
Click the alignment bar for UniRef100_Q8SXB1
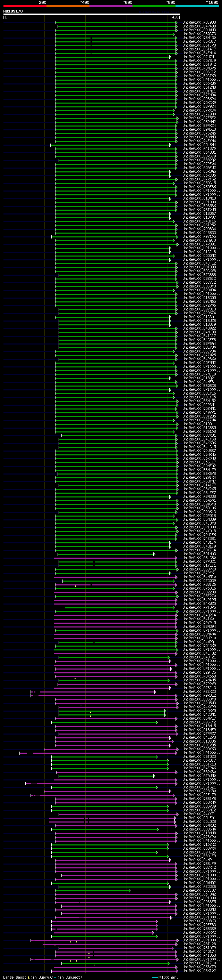click(x=119, y=436)
